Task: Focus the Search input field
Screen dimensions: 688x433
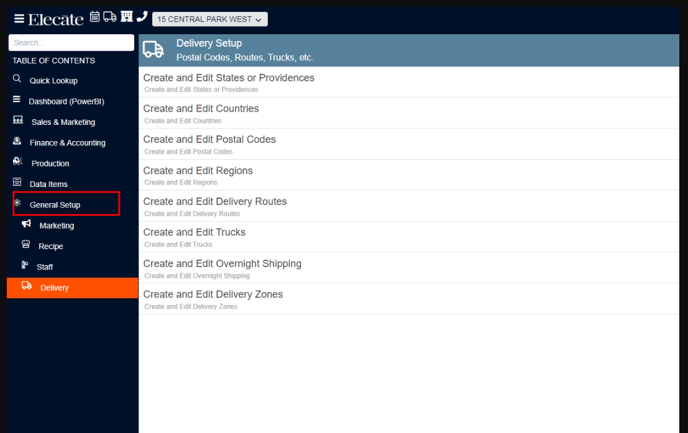Action: (x=71, y=43)
